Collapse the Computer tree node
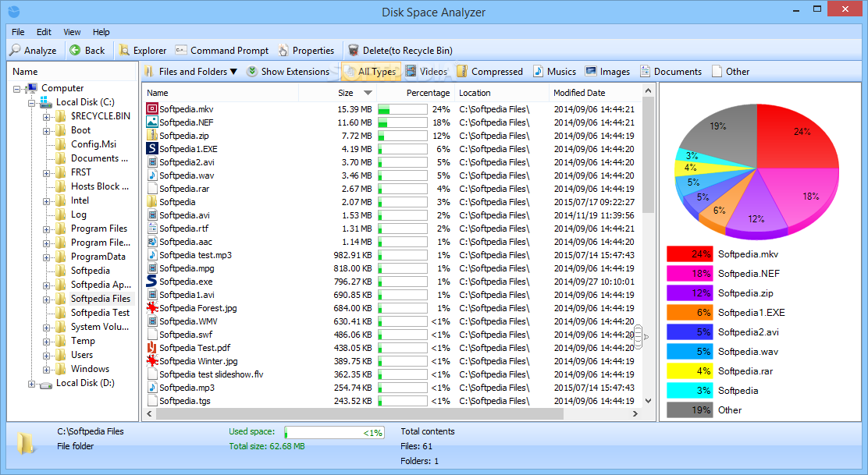 click(x=16, y=89)
